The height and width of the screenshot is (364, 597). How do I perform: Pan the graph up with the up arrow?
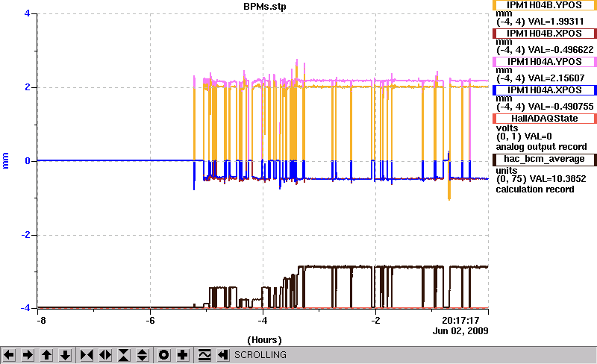tap(46, 355)
